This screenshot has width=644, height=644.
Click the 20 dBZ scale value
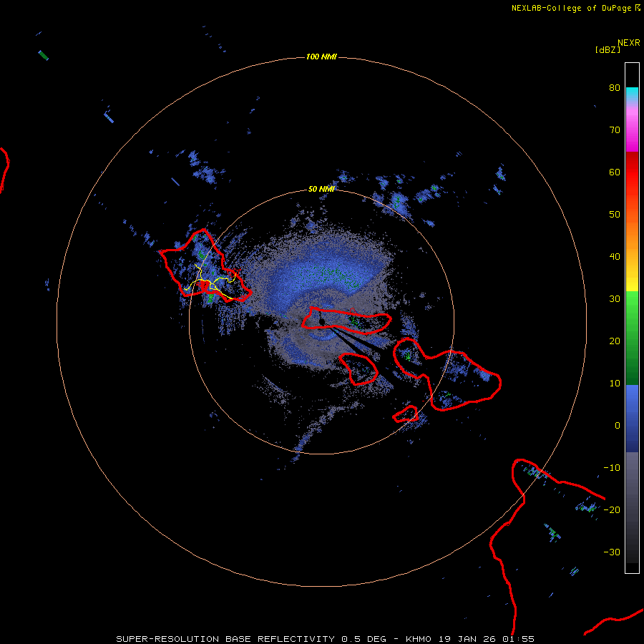(x=615, y=341)
